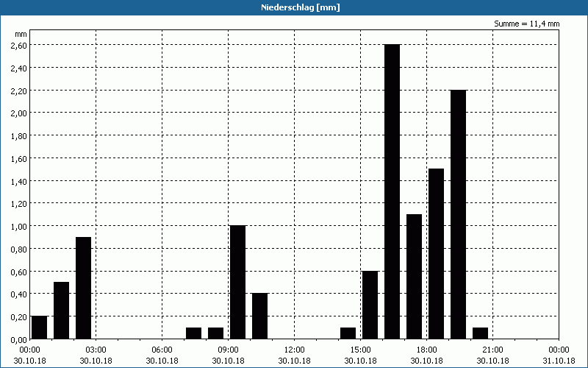Click the y-axis value "0,00"
The image size is (588, 368).
coord(19,339)
